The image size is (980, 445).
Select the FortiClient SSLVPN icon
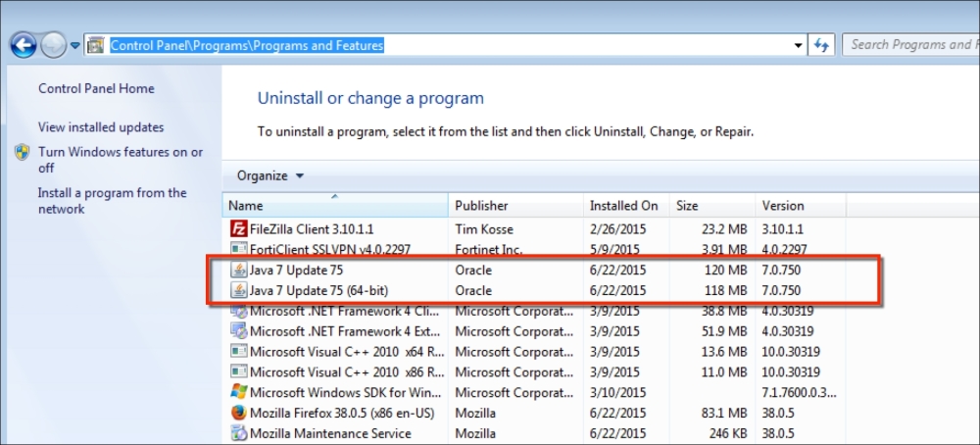point(238,249)
